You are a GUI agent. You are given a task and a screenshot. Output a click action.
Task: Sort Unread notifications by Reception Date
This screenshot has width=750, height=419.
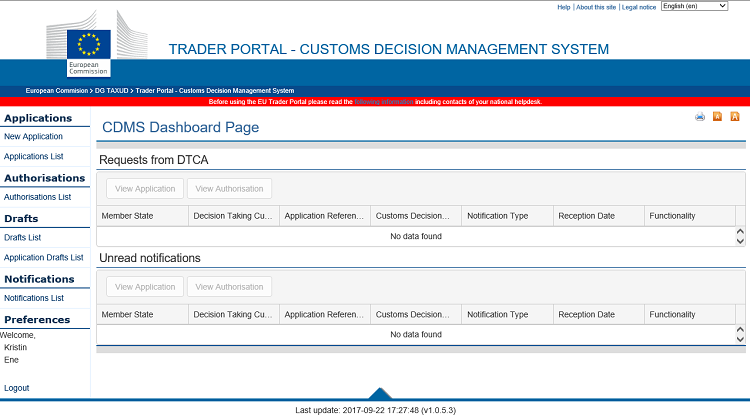tap(598, 314)
